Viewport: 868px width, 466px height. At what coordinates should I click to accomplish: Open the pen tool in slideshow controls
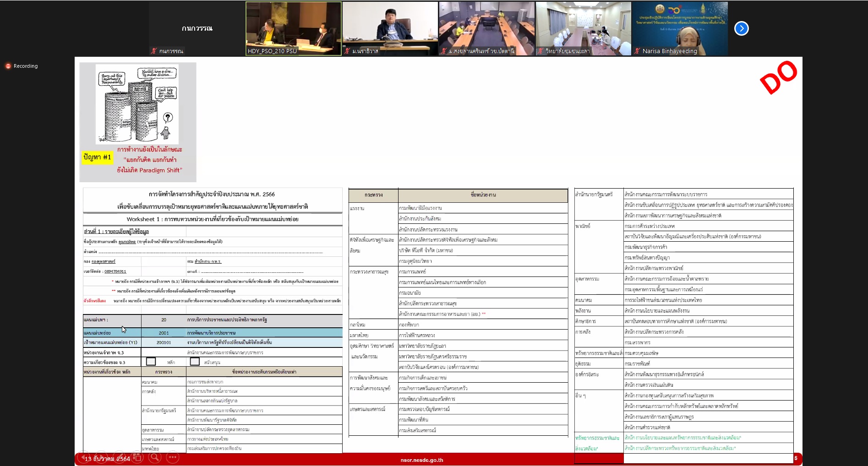coord(119,457)
